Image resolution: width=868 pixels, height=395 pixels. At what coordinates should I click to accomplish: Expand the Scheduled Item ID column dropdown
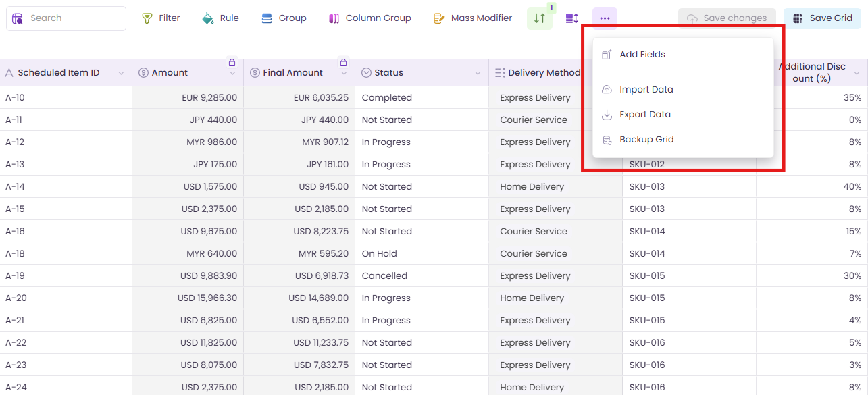coord(122,73)
